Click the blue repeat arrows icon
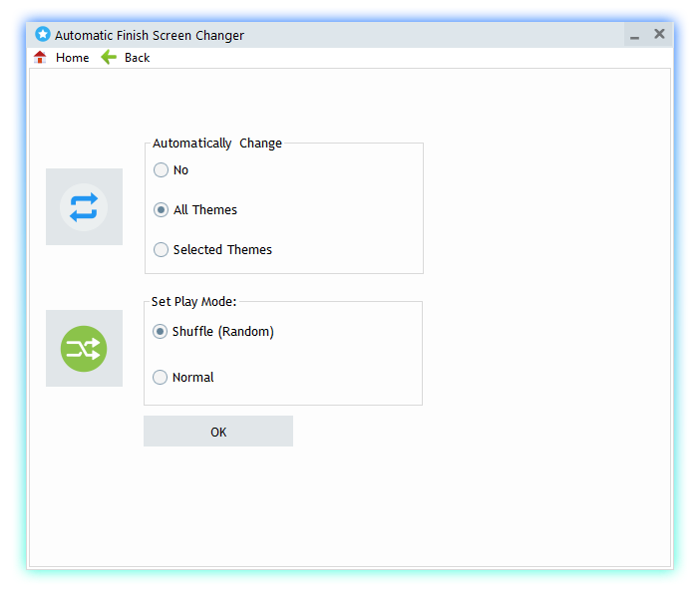 coord(84,207)
